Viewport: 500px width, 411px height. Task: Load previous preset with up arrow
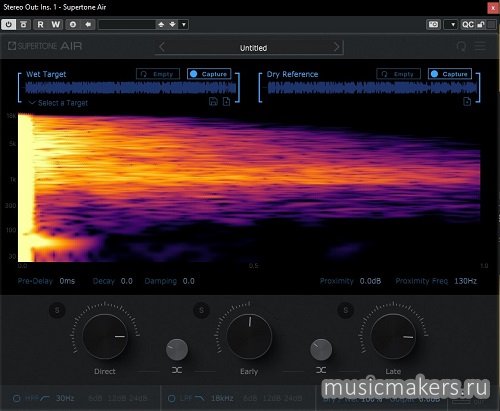161,24
